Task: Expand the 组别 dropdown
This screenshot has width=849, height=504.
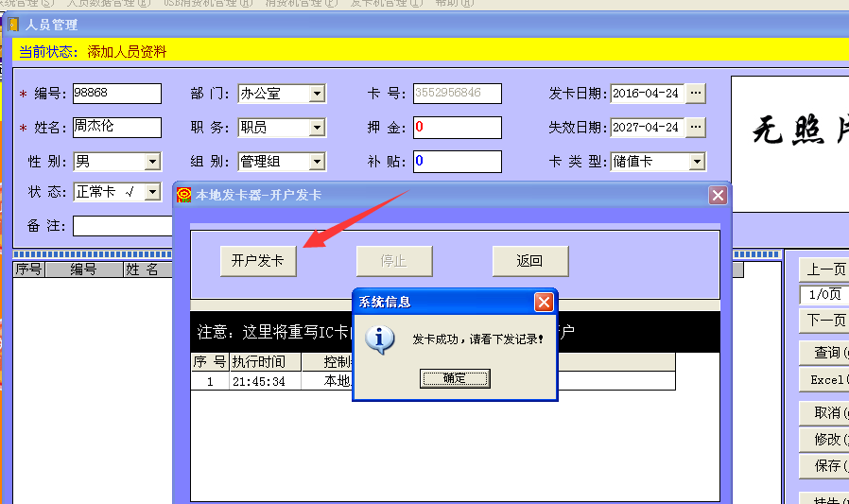Action: (317, 162)
